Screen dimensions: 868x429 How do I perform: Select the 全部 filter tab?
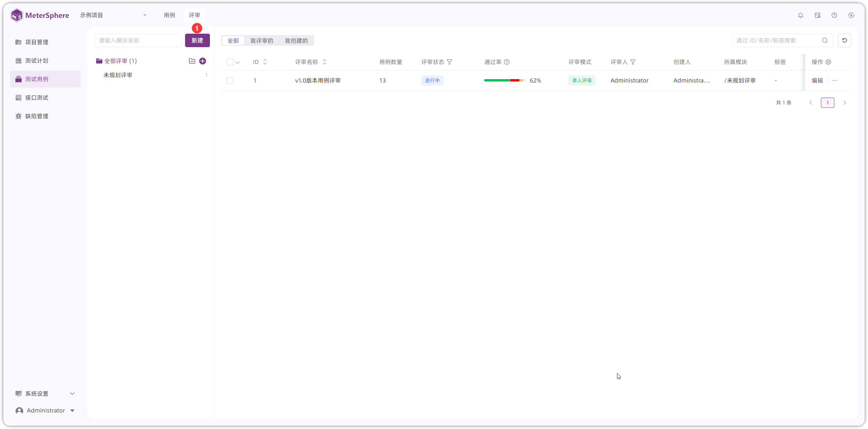(x=233, y=41)
